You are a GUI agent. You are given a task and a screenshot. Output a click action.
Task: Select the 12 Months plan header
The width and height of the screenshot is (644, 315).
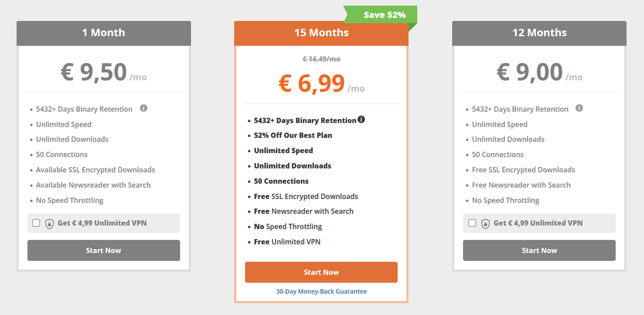click(539, 33)
